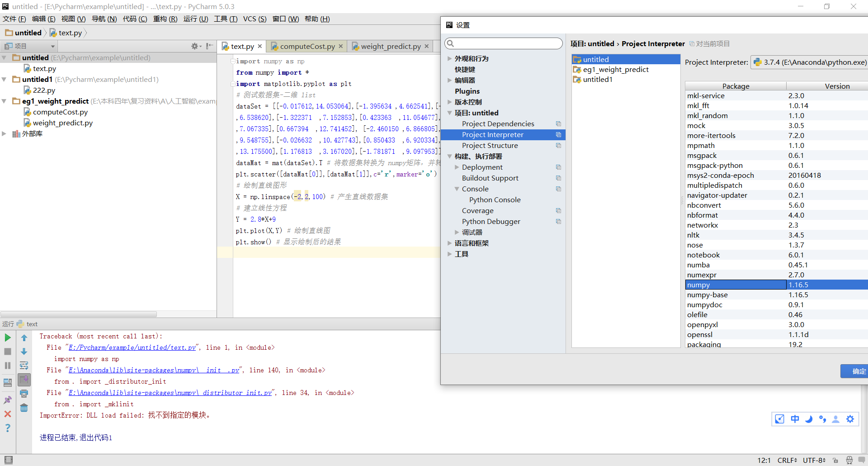
Task: Close the text.py editor tab
Action: coord(260,46)
